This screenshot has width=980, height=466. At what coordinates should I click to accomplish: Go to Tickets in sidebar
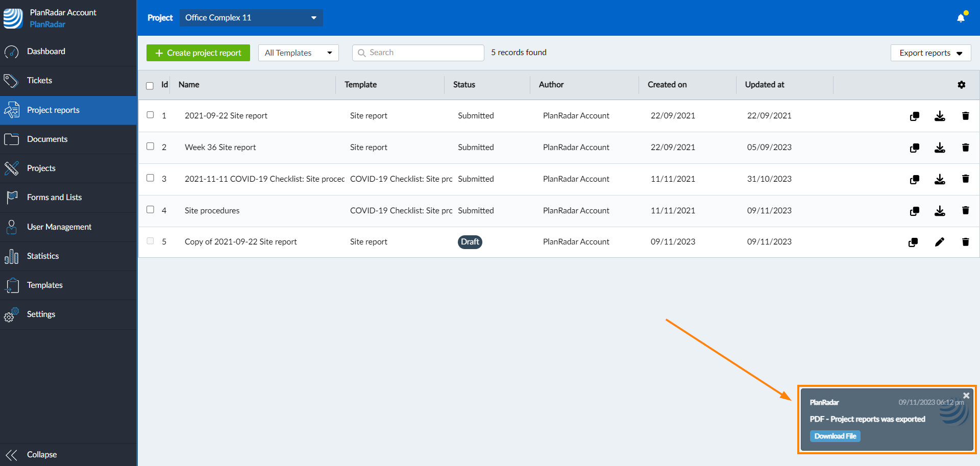(39, 81)
